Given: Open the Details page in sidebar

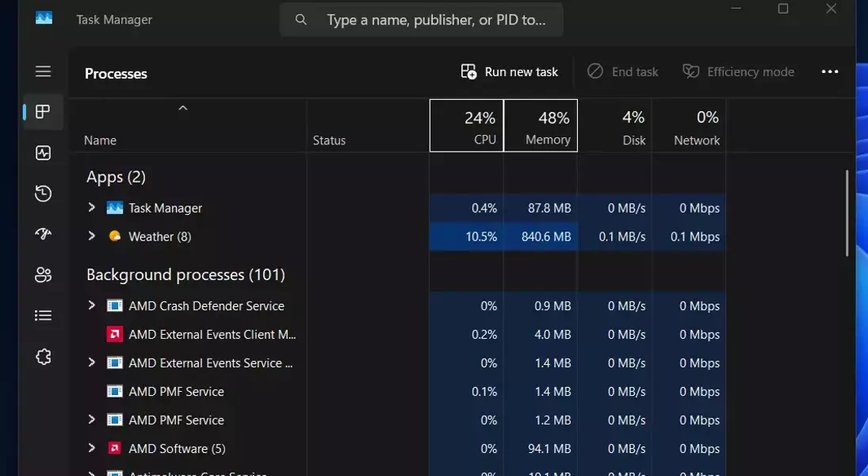Looking at the screenshot, I should point(43,315).
